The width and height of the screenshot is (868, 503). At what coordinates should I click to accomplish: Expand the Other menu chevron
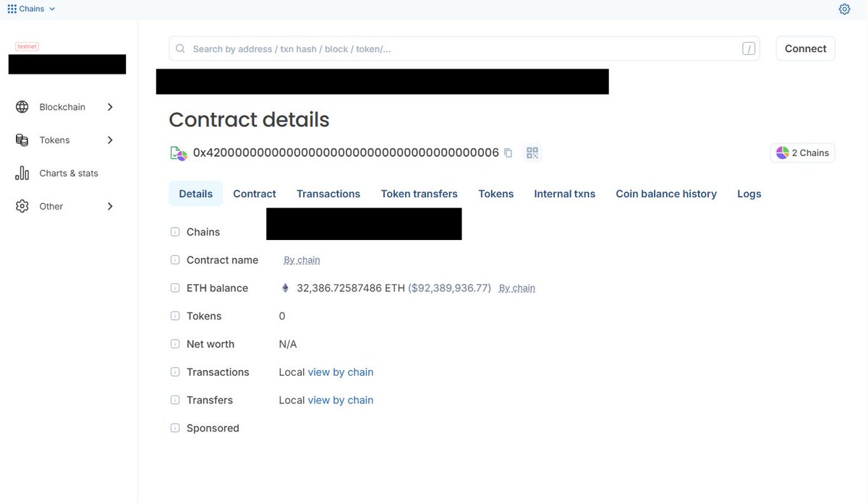tap(110, 207)
